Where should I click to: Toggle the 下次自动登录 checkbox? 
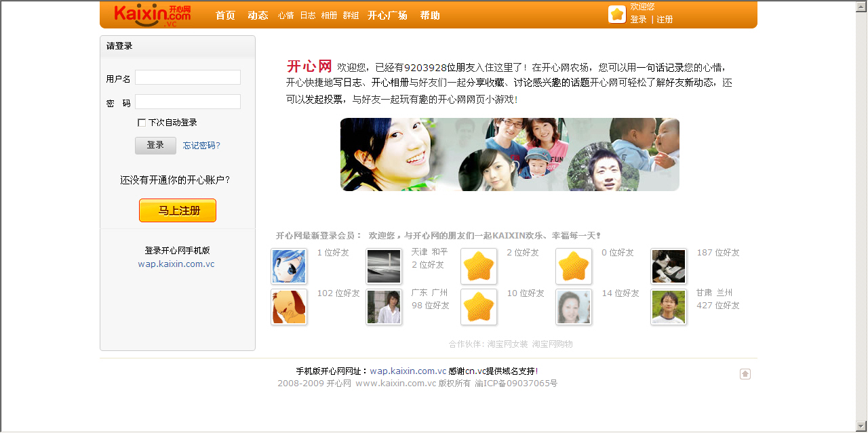tap(142, 123)
